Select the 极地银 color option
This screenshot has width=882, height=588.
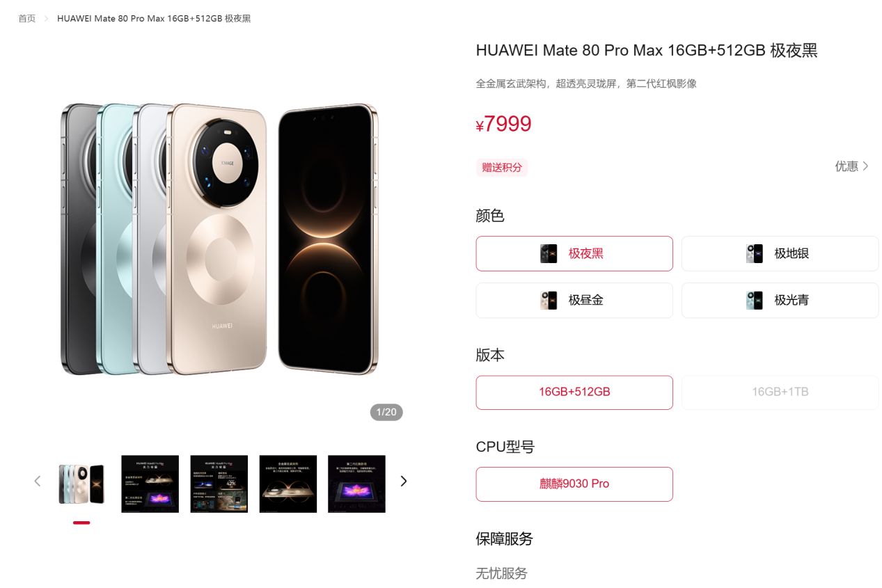click(x=780, y=253)
